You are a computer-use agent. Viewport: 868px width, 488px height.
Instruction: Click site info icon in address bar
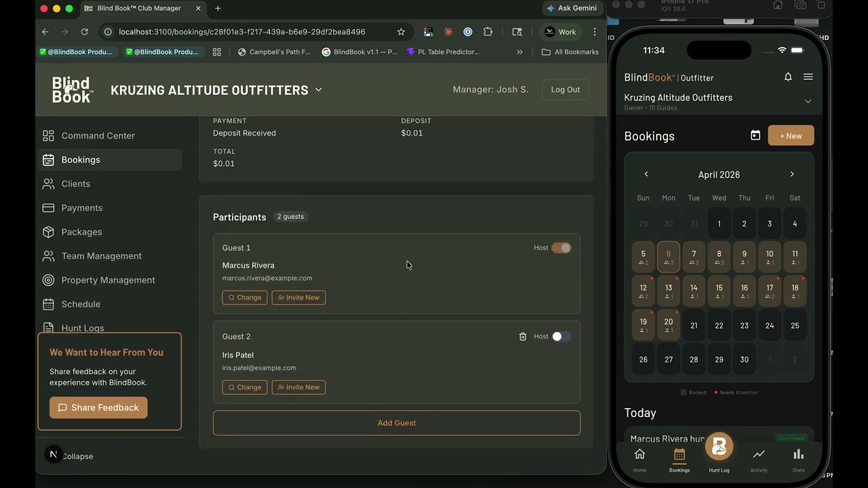[x=107, y=32]
